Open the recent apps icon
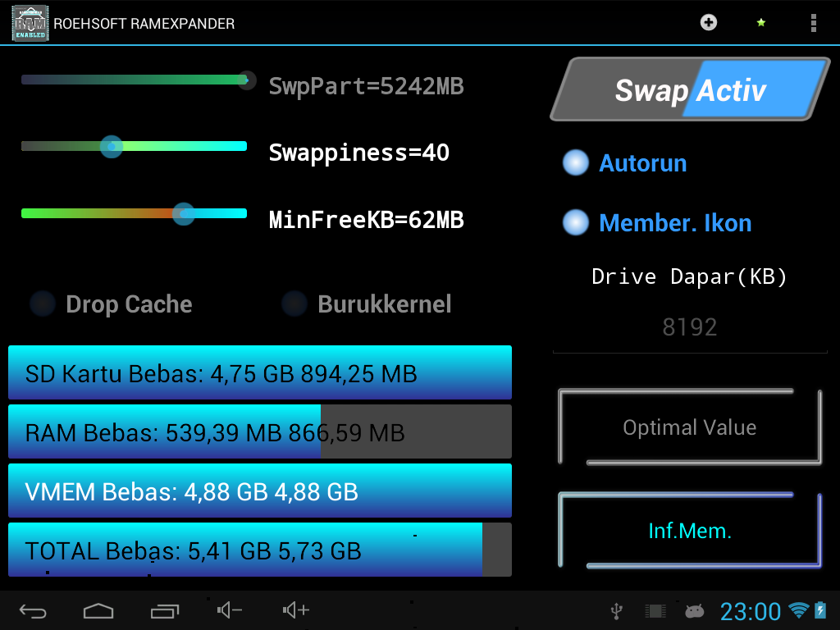This screenshot has height=630, width=840. pyautogui.click(x=164, y=610)
